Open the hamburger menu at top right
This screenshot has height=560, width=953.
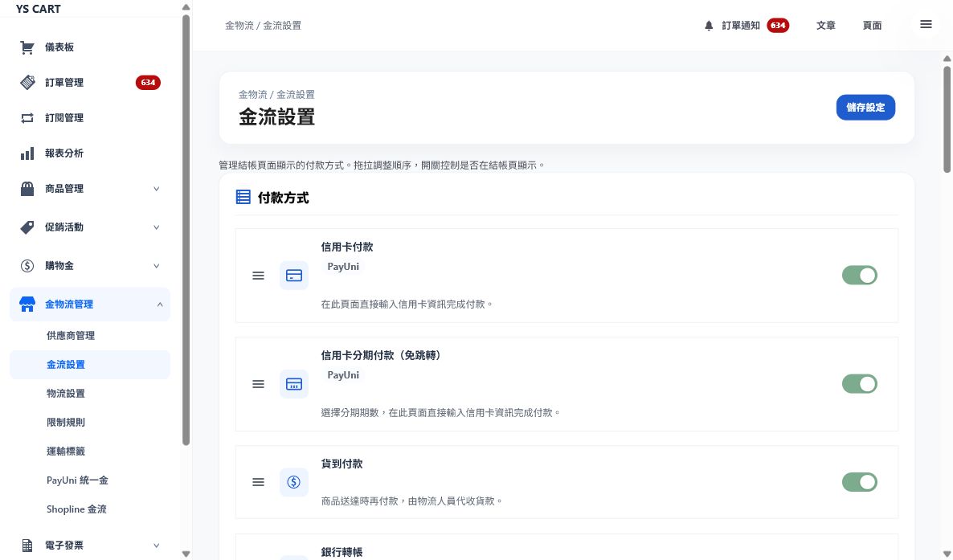(x=926, y=24)
